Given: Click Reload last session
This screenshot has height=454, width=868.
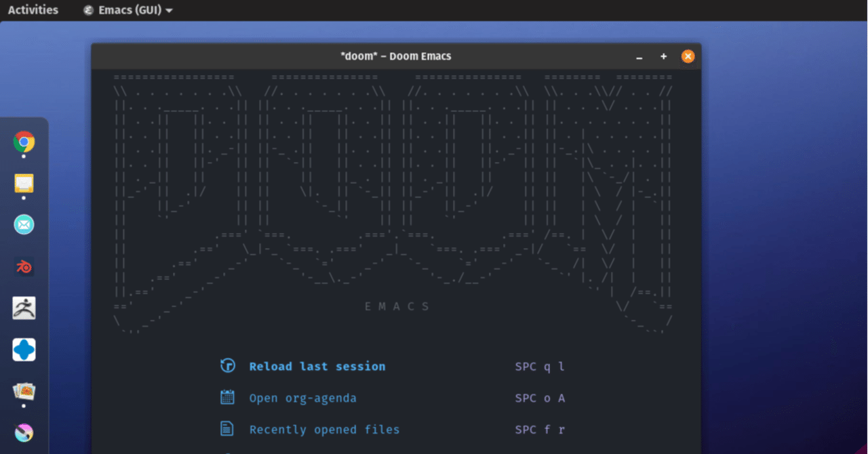Looking at the screenshot, I should pos(317,366).
